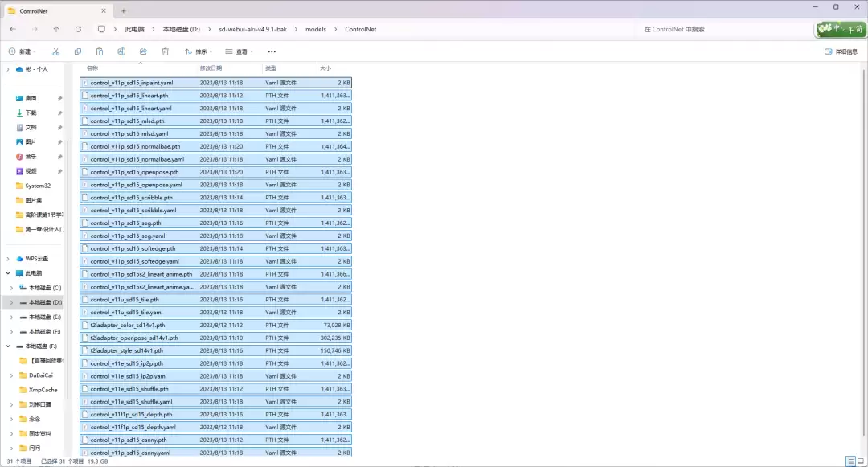
Task: Open the see-more menu with three dots
Action: 272,51
